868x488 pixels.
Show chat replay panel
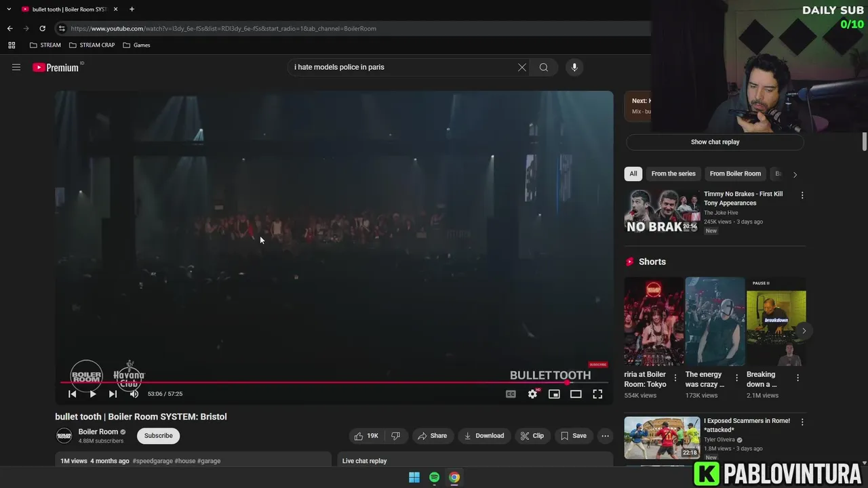715,142
